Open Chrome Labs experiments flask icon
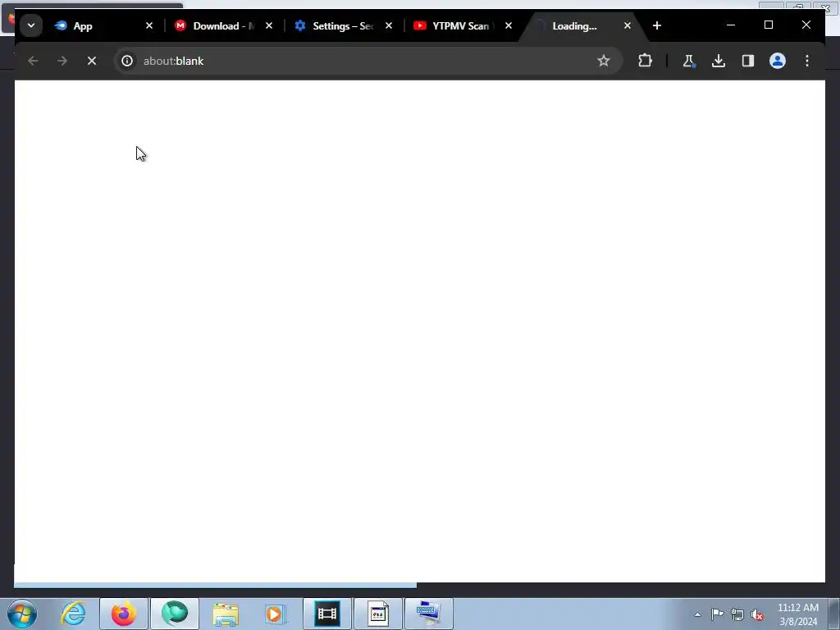Viewport: 840px width, 630px height. click(689, 61)
